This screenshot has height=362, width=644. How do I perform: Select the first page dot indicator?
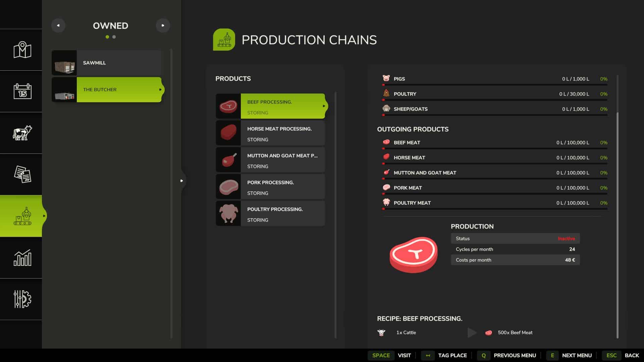pyautogui.click(x=107, y=37)
